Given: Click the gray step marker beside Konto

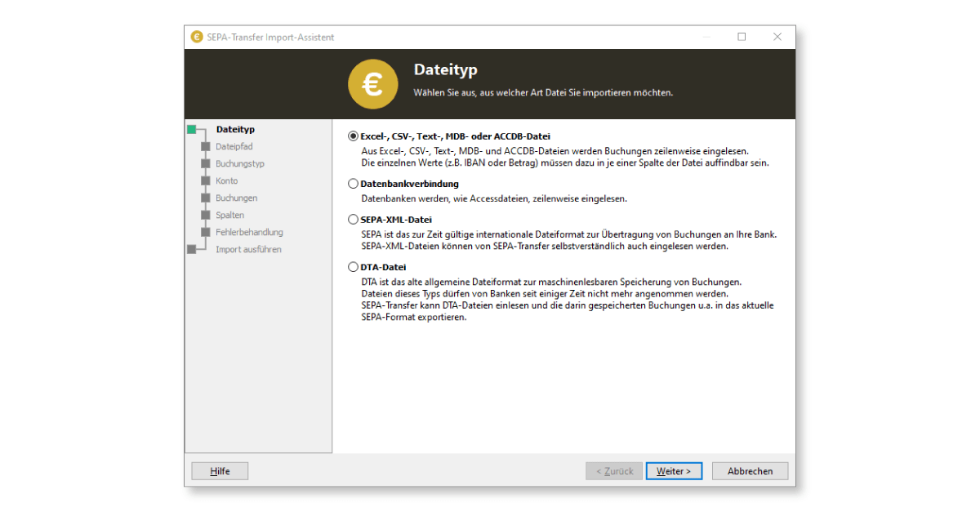Looking at the screenshot, I should pos(205,180).
